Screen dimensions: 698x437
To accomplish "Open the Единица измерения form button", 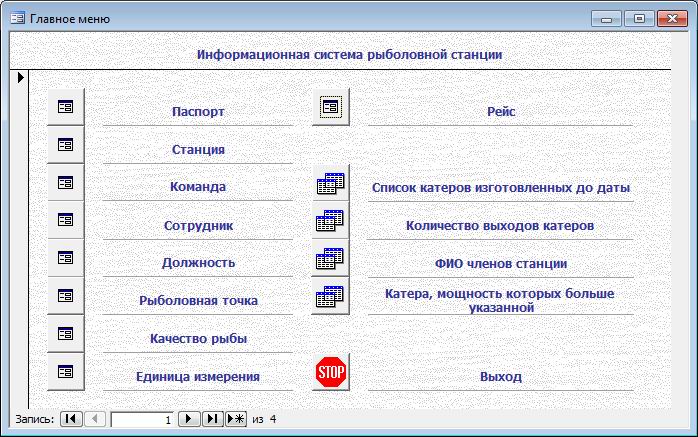I will coord(66,372).
